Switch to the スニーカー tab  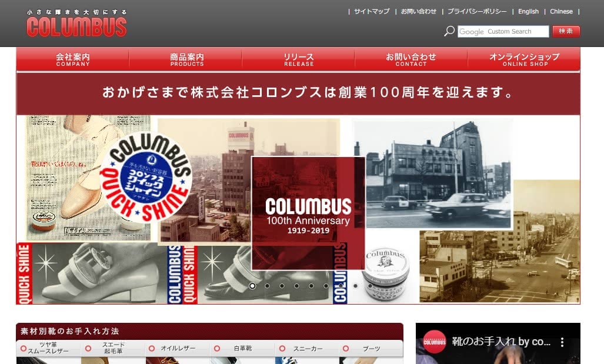click(308, 348)
